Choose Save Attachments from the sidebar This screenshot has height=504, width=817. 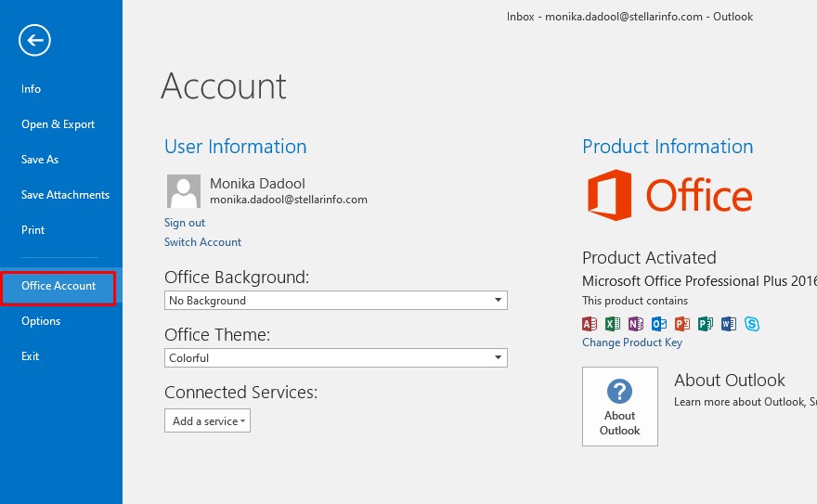pos(65,195)
